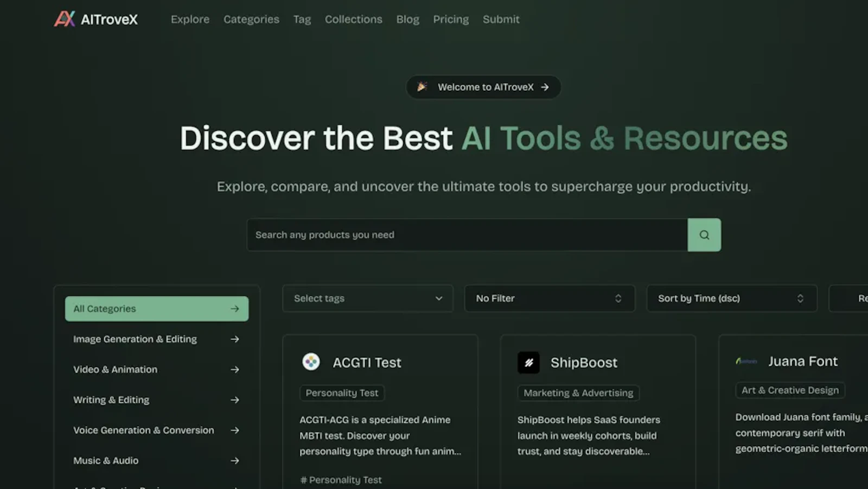Viewport: 868px width, 489px height.
Task: Click the ACGTI Test colorful dots icon
Action: [x=311, y=362]
